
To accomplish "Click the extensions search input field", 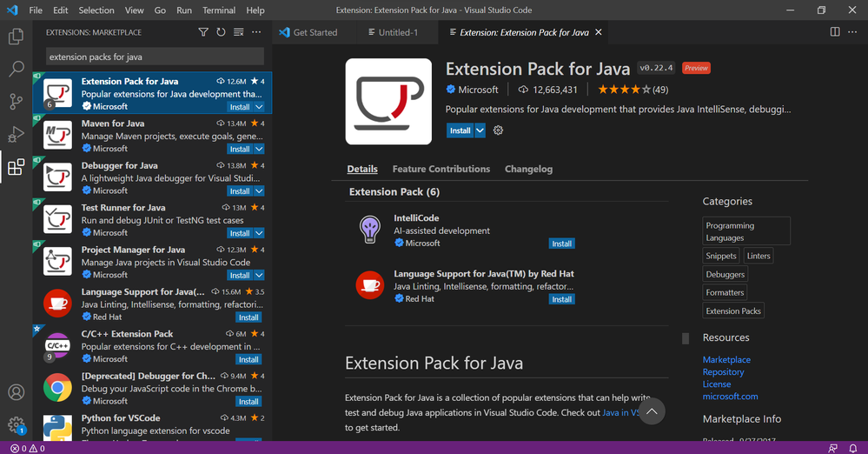I will [x=155, y=57].
